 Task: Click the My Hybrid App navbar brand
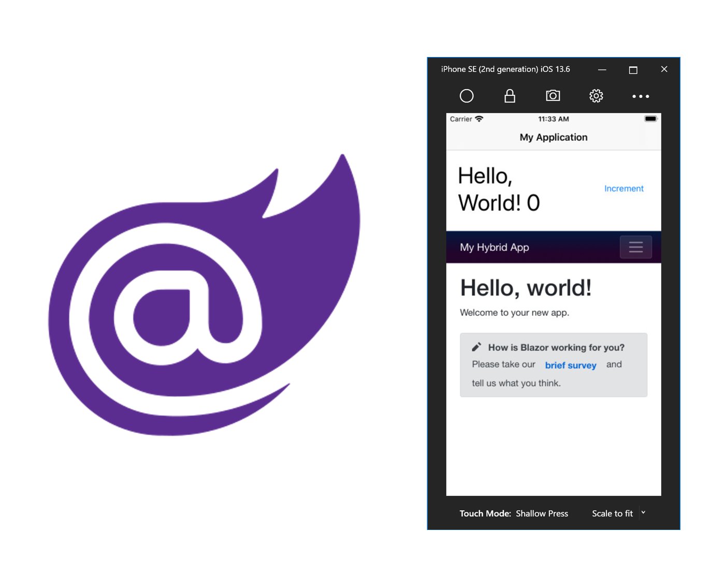(x=494, y=247)
